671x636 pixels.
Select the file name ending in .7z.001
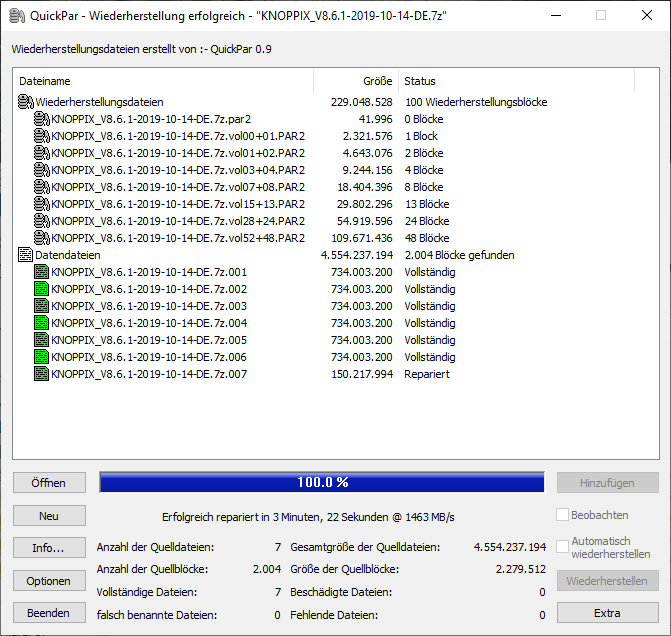149,272
